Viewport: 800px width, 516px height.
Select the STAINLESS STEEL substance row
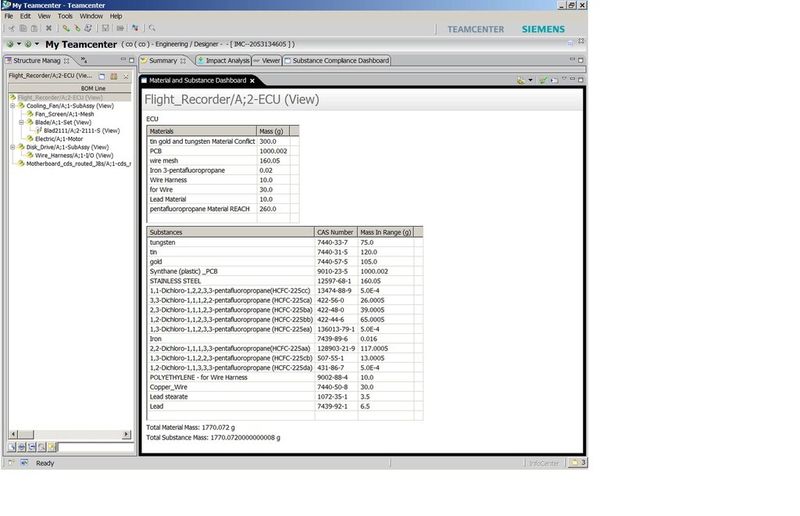[284, 281]
